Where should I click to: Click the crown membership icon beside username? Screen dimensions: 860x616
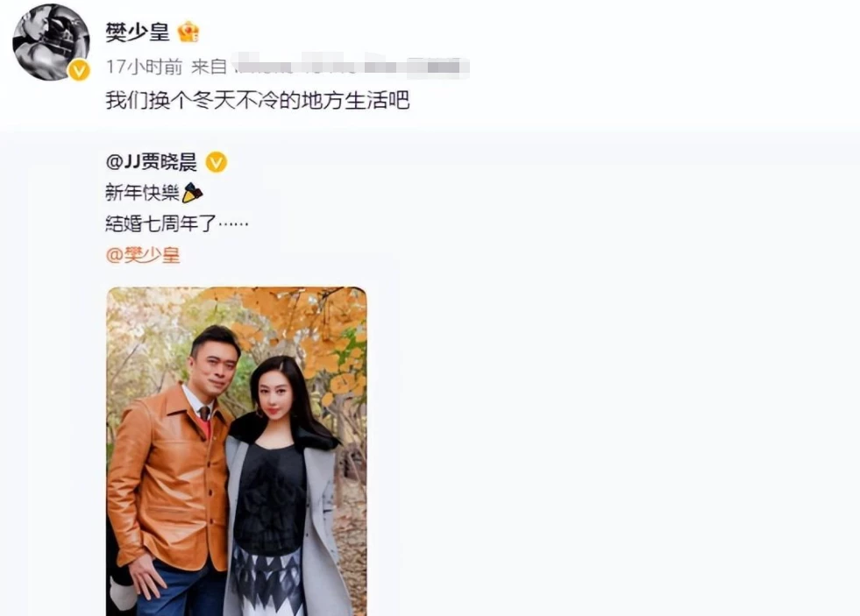point(188,32)
